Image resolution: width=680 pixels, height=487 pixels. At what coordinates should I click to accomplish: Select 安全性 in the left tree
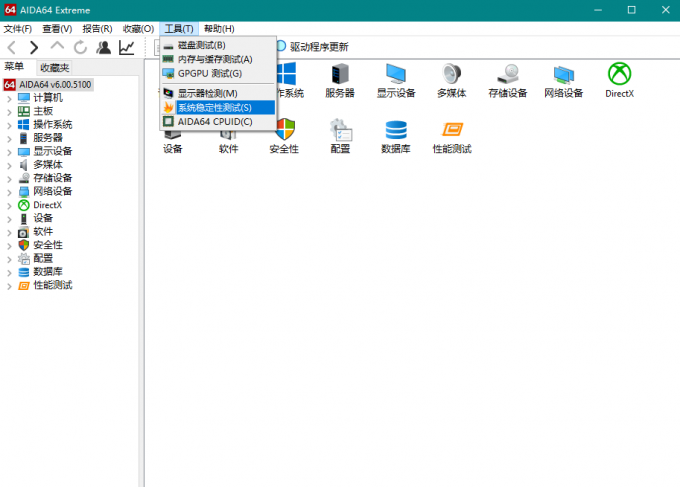(x=48, y=245)
